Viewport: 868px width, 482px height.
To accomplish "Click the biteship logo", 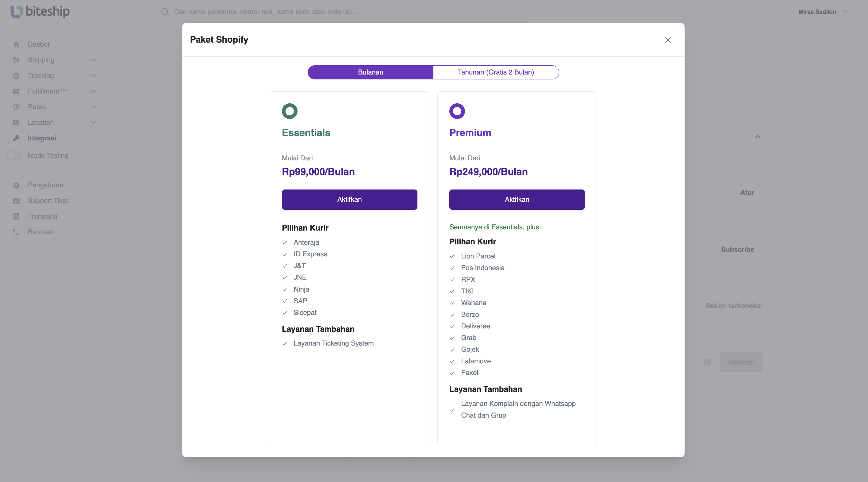I will [40, 11].
